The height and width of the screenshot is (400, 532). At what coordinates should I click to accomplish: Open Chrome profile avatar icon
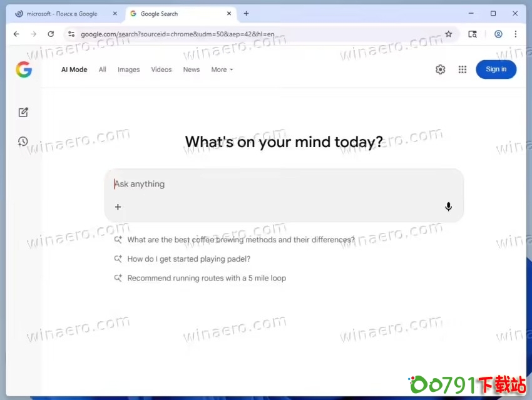tap(498, 34)
